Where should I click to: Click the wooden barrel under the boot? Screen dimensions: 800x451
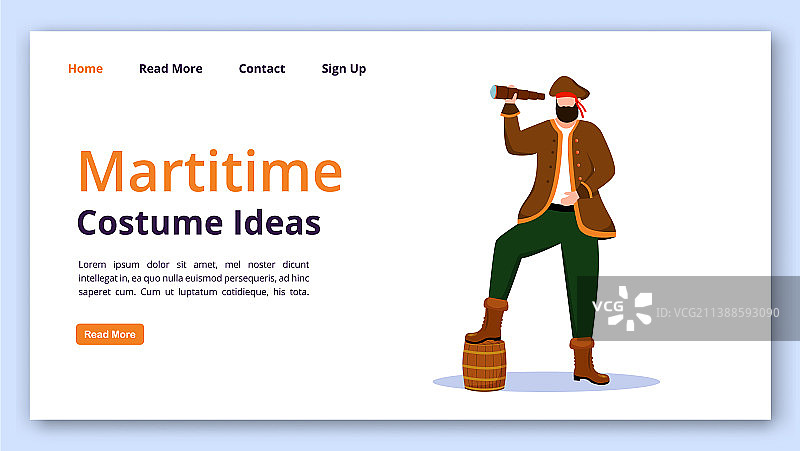pyautogui.click(x=484, y=364)
